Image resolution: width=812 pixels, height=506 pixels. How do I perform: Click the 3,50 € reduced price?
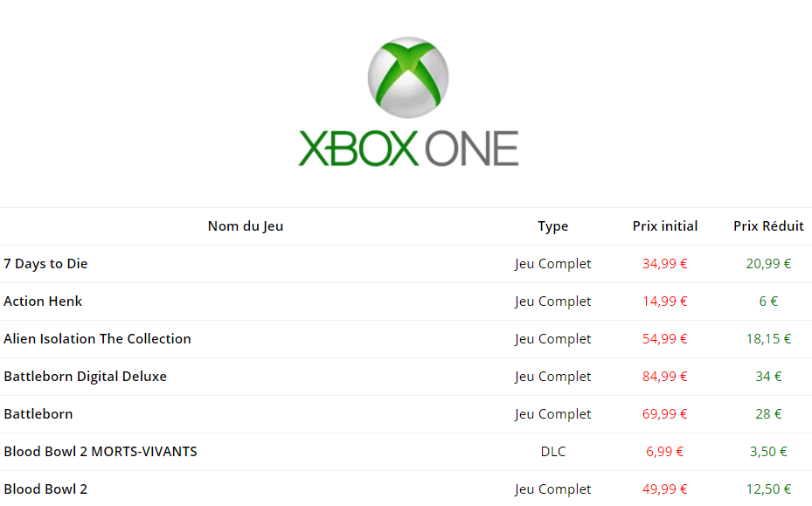coord(768,452)
